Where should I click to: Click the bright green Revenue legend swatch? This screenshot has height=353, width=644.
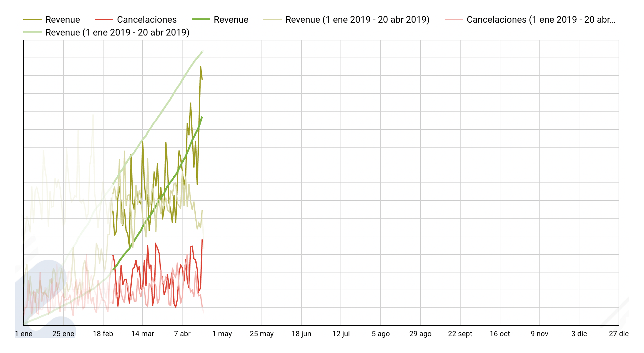coord(201,20)
